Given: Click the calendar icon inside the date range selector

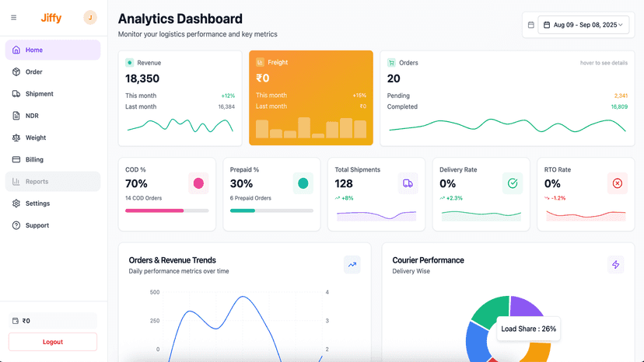Looking at the screenshot, I should click(547, 25).
